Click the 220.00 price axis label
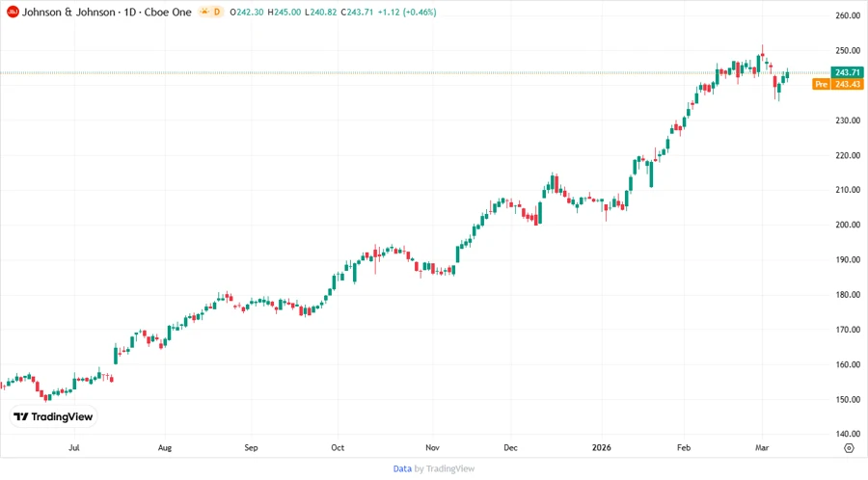The width and height of the screenshot is (868, 480). [848, 155]
